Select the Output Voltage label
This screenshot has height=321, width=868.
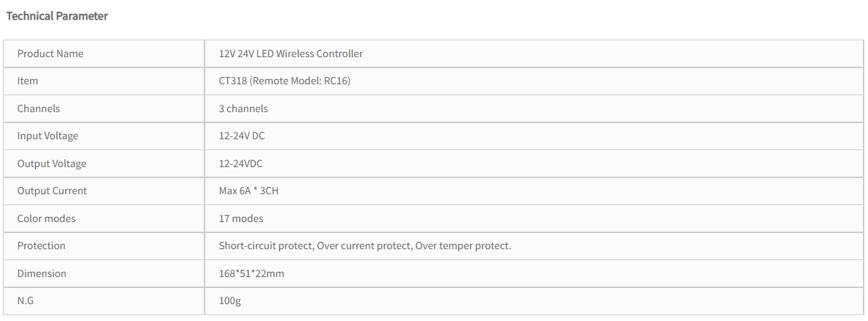click(51, 164)
